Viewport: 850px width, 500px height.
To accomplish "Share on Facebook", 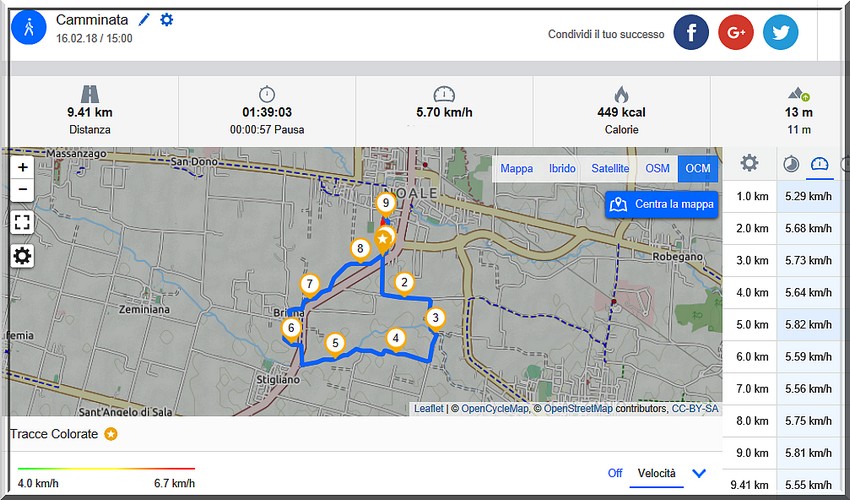I will click(x=691, y=33).
